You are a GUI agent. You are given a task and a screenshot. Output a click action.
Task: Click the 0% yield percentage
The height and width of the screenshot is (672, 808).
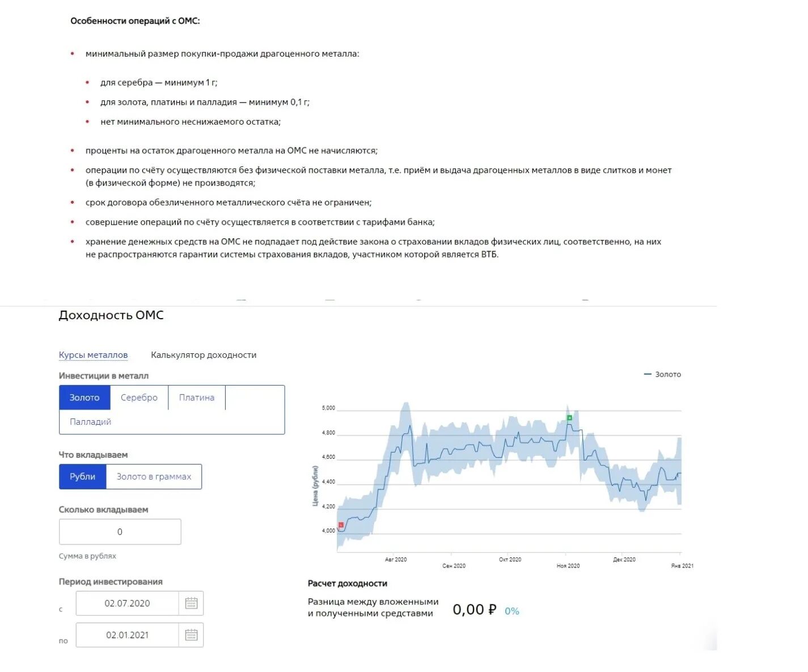click(512, 611)
